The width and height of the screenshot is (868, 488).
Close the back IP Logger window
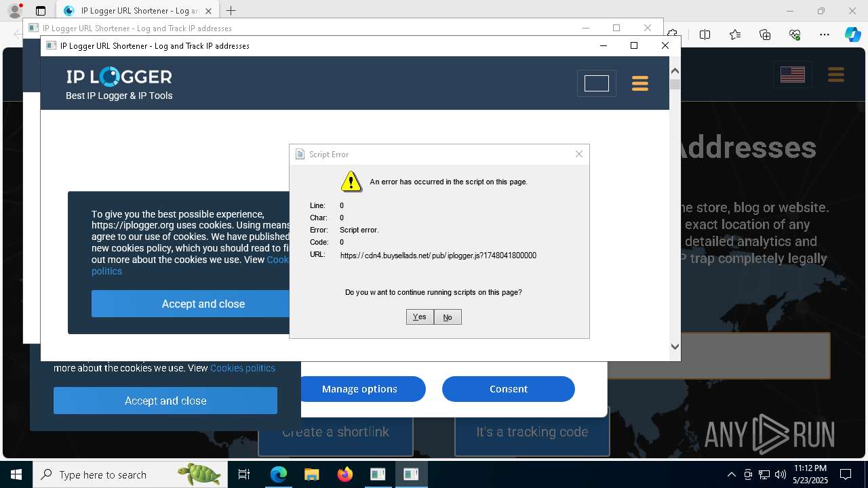[x=648, y=28]
